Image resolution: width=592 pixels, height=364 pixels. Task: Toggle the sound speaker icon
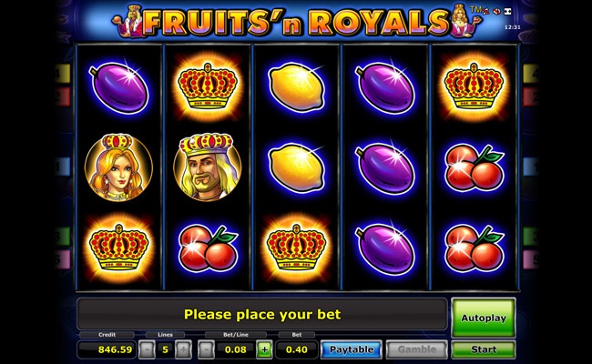point(497,12)
